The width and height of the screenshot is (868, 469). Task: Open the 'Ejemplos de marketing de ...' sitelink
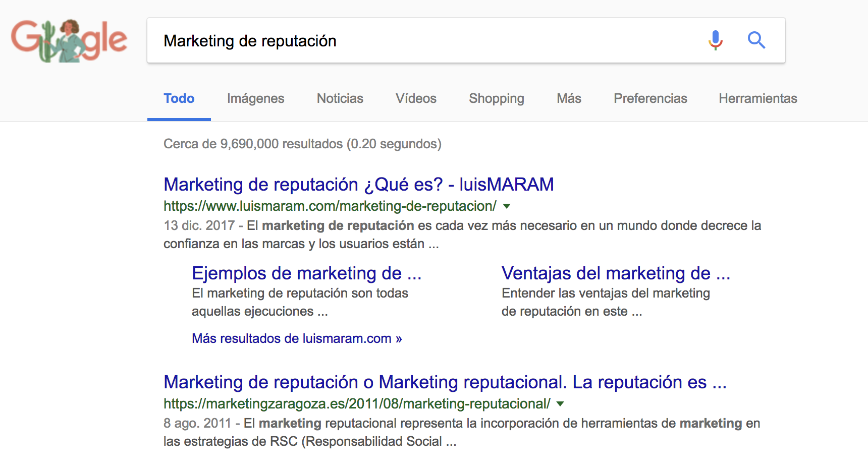coord(306,273)
